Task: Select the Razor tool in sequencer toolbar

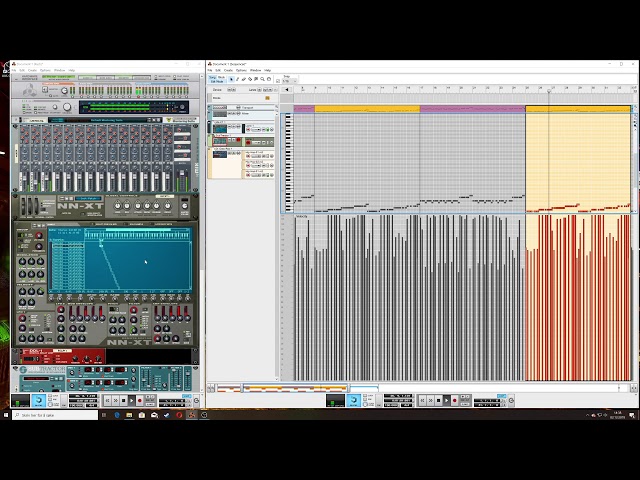Action: (250, 79)
